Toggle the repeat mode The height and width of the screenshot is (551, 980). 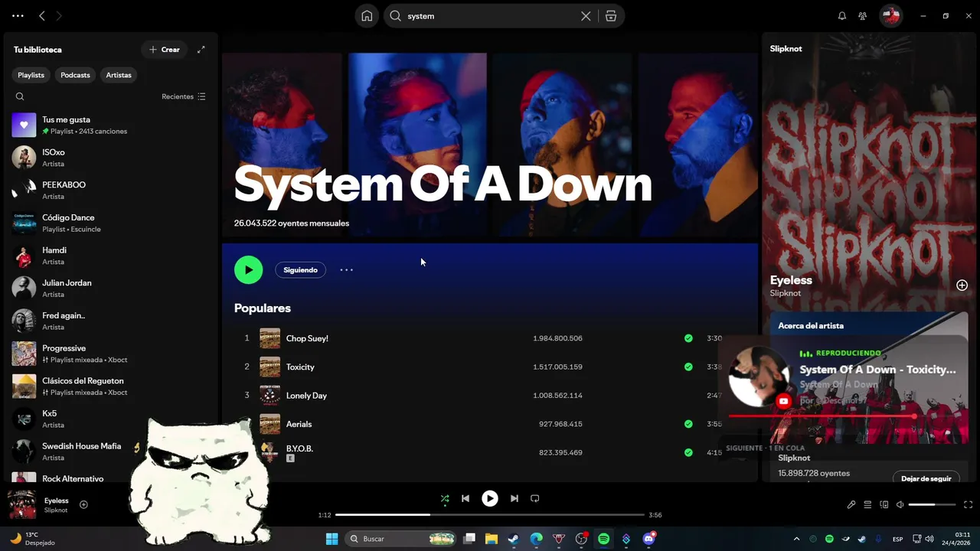(535, 498)
